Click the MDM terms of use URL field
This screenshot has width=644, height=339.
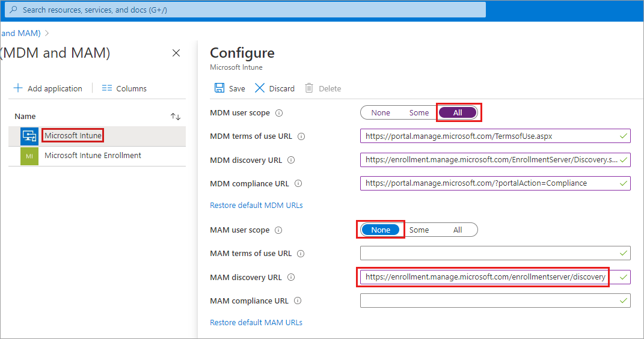point(495,136)
